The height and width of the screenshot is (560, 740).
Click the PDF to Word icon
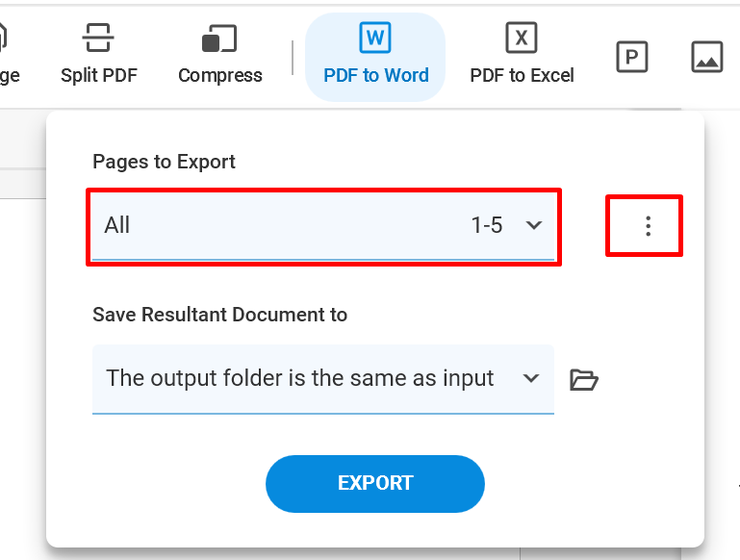375,38
